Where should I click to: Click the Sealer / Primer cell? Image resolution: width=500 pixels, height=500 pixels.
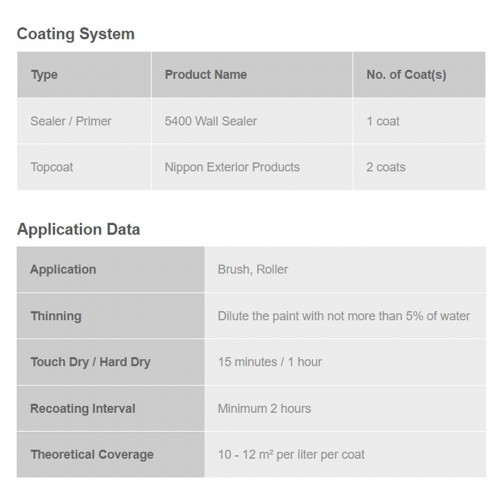point(84,121)
